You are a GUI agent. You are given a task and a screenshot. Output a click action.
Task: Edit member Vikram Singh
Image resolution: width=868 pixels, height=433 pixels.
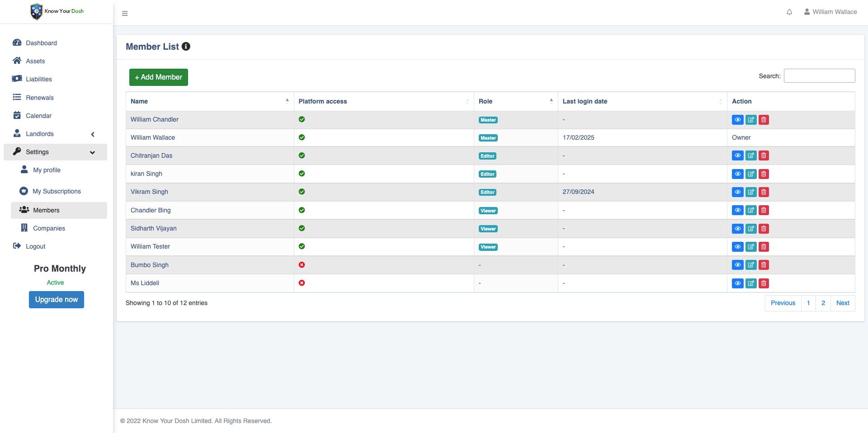coord(751,192)
